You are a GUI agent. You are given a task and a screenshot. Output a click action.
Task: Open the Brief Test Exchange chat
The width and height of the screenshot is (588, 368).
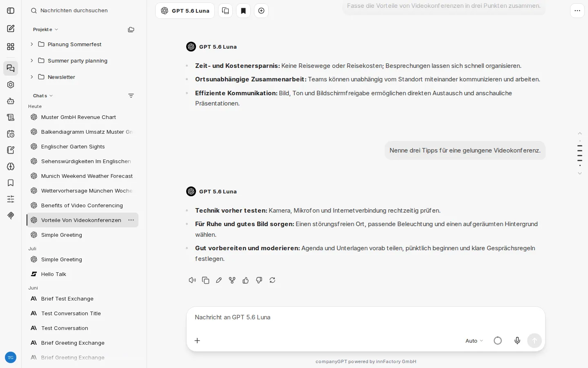(82, 298)
